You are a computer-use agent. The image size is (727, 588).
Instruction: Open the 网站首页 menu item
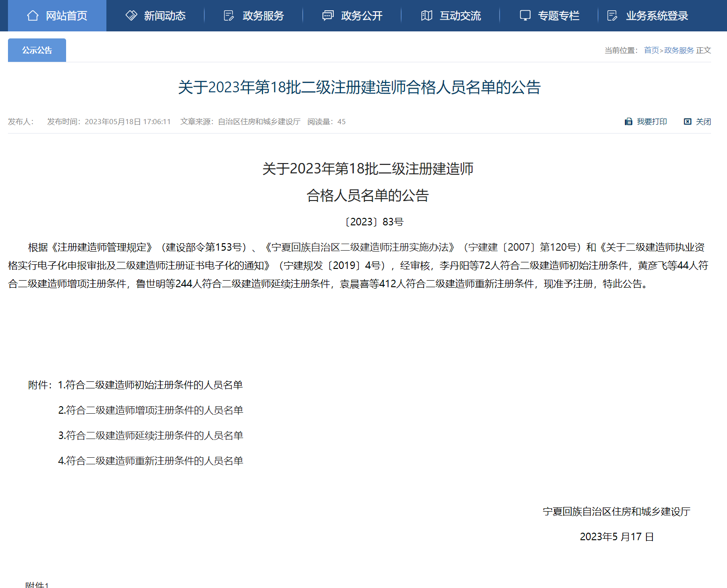pos(67,16)
